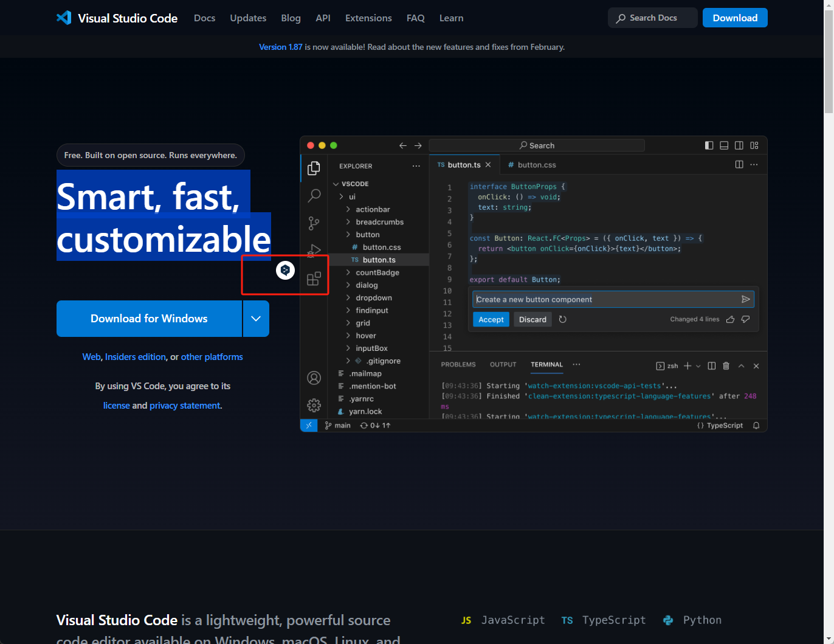The image size is (834, 644).
Task: Open the Extensions view blocks icon
Action: (x=314, y=279)
